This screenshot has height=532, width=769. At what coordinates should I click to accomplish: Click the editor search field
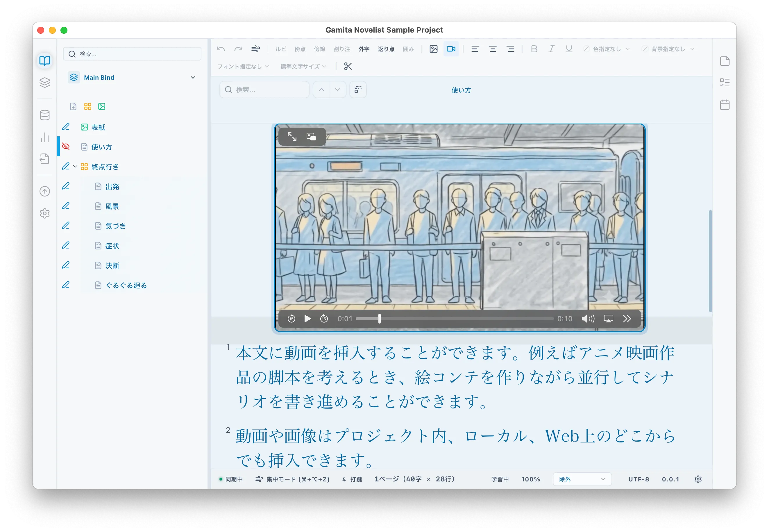[264, 89]
